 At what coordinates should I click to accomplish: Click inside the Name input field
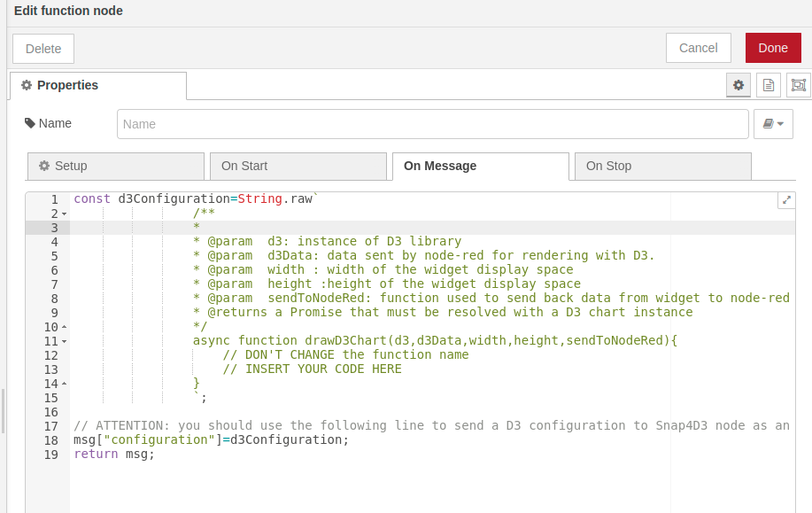432,124
